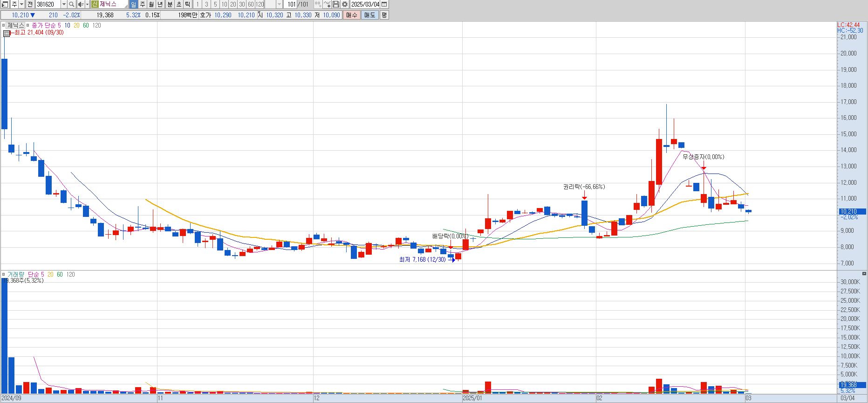Open the stock code history dropdown
This screenshot has width=868, height=403.
pos(64,4)
